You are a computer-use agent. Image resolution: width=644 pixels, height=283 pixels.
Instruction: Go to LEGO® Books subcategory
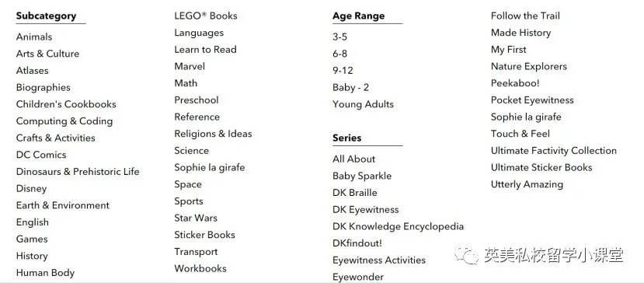coord(206,16)
